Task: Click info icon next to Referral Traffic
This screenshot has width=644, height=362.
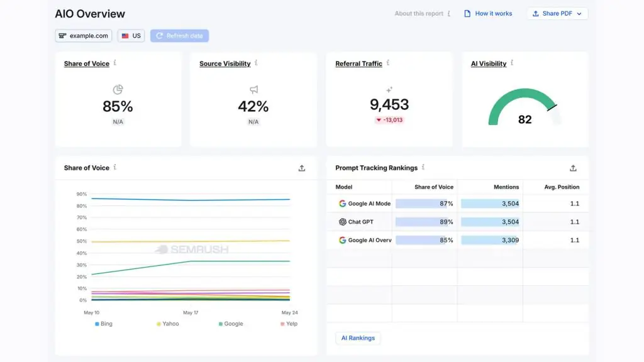Action: 387,63
